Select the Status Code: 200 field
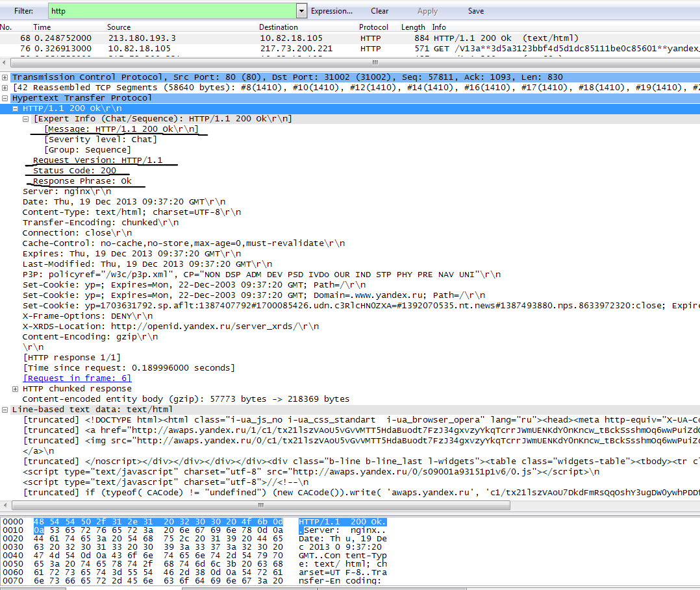This screenshot has width=700, height=590. point(75,171)
